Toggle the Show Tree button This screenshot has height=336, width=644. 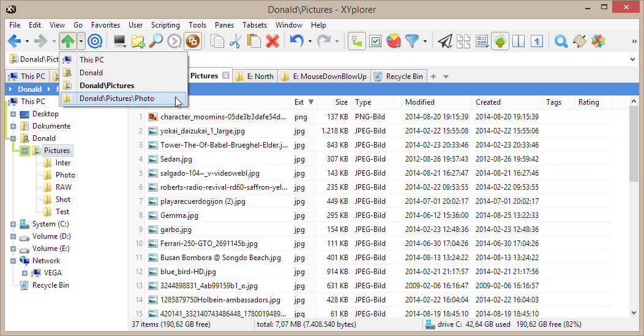500,42
